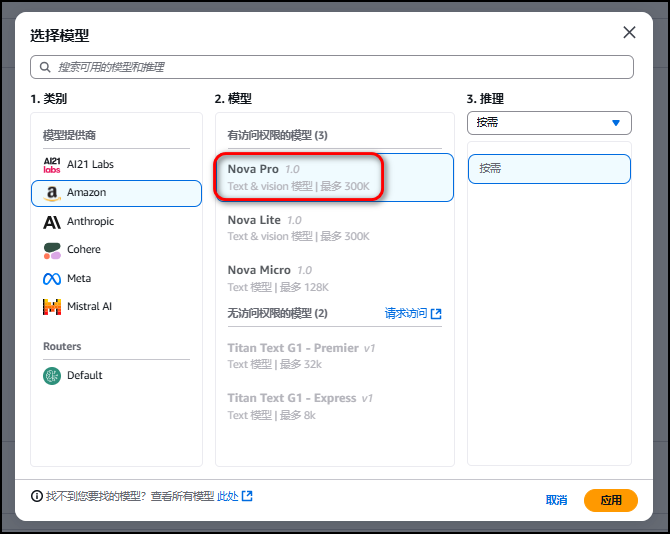The width and height of the screenshot is (670, 534).
Task: Click the orange 应用 button
Action: point(611,500)
